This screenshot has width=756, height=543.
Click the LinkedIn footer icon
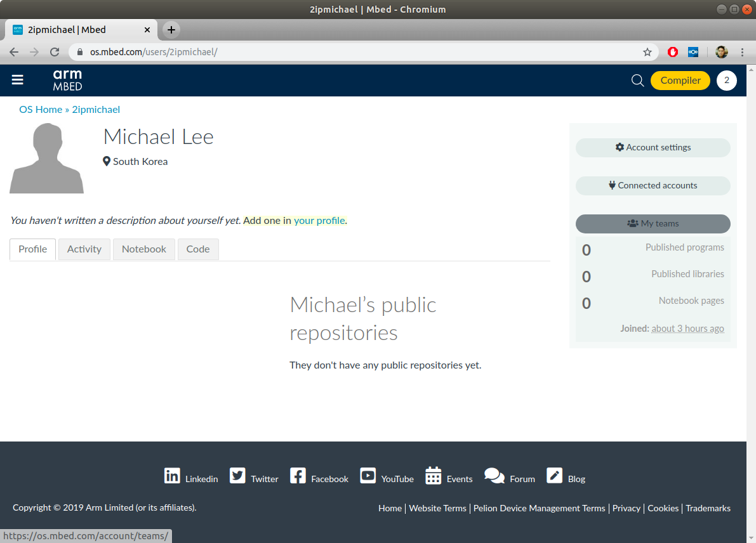(172, 476)
